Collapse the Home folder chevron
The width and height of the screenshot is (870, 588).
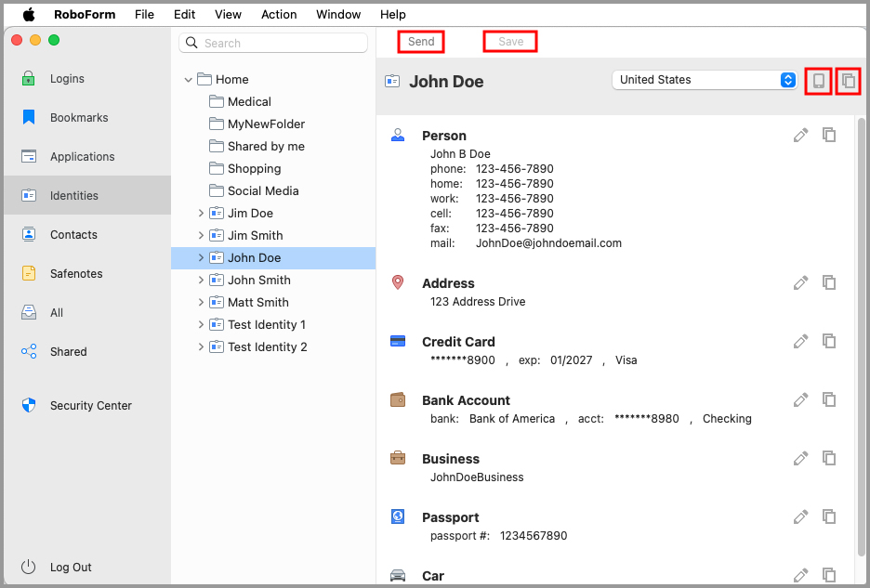[x=188, y=80]
